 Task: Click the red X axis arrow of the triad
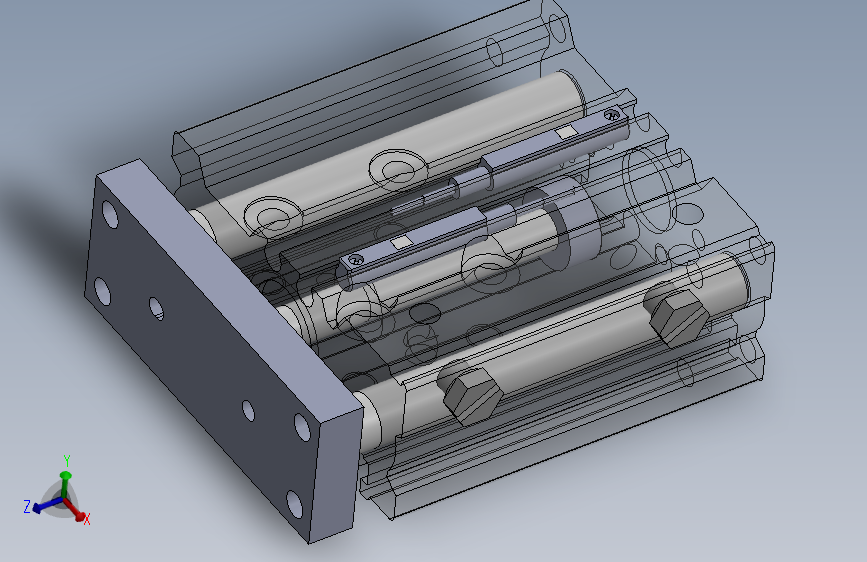(76, 511)
